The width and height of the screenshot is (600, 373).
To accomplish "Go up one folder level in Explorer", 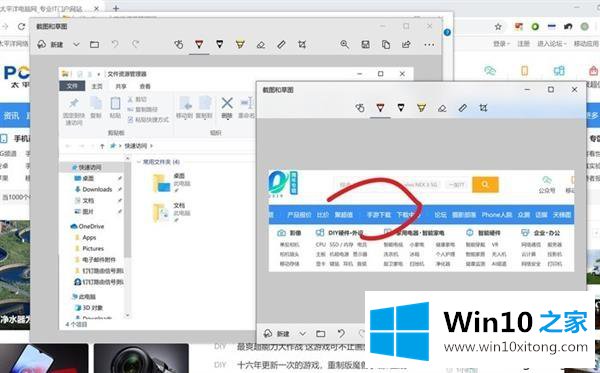I will 102,146.
